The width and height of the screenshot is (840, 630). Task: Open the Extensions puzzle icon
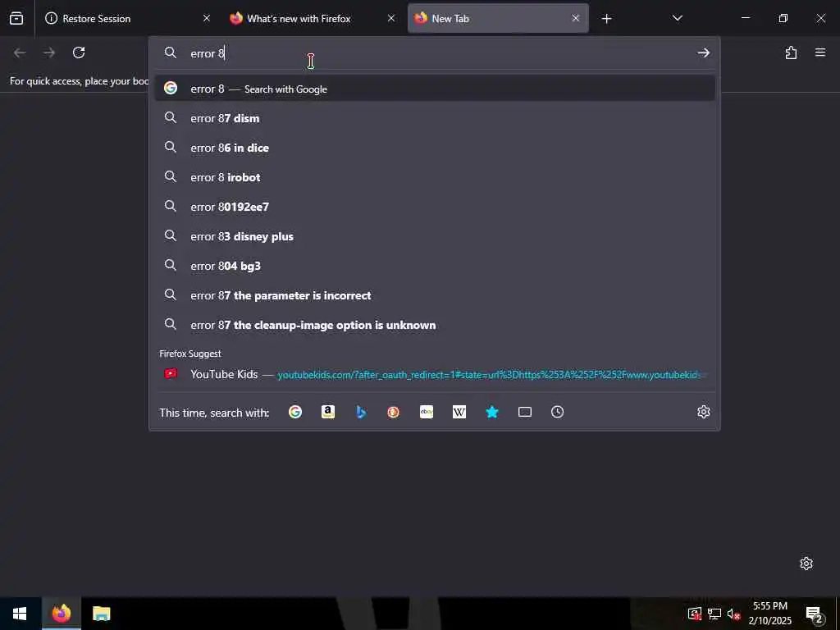[791, 52]
